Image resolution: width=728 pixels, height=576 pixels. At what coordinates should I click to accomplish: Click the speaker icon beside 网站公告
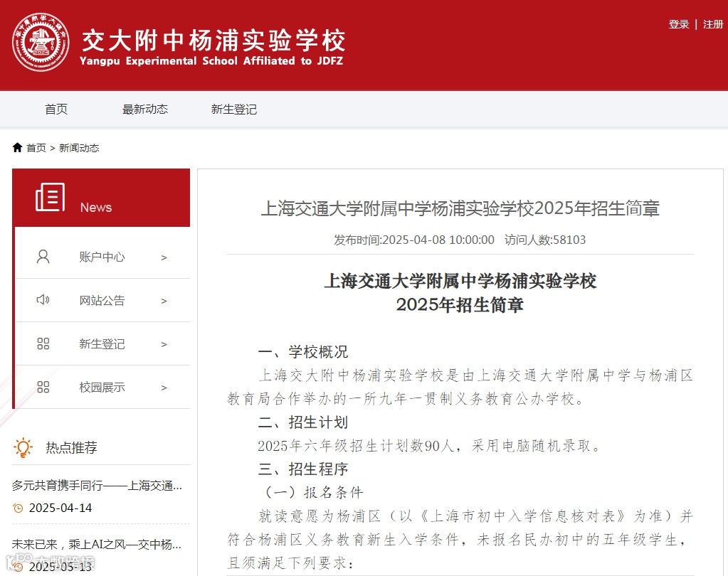(43, 299)
